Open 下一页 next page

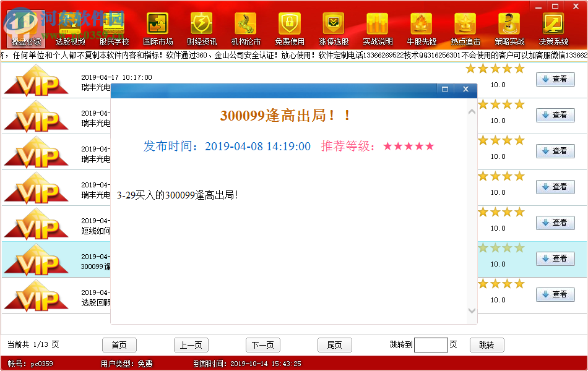[x=263, y=344]
